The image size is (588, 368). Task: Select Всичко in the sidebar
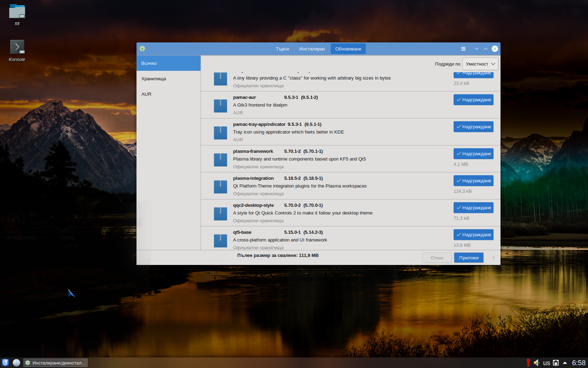[169, 63]
